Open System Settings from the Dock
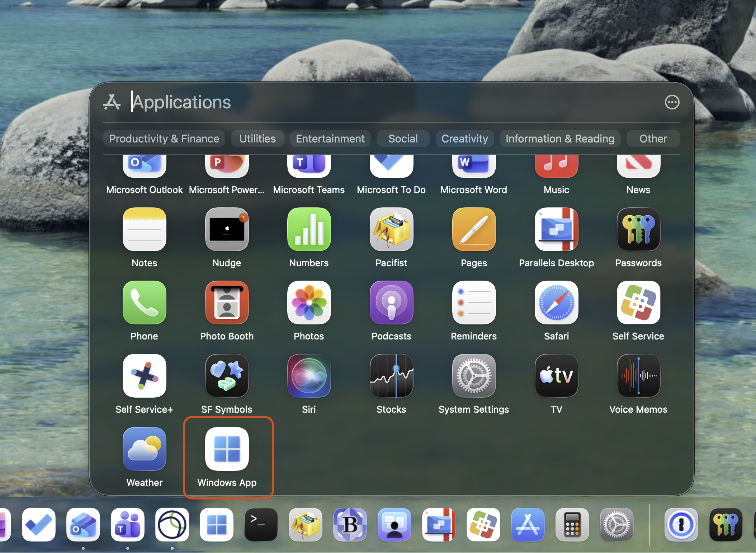The image size is (756, 553). (617, 525)
